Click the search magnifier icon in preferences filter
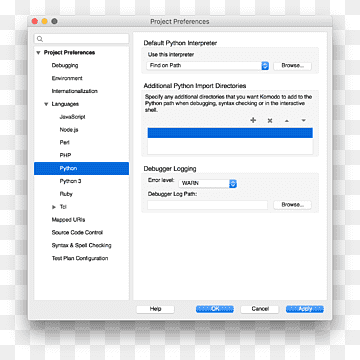This screenshot has height=360, width=360. tap(40, 39)
